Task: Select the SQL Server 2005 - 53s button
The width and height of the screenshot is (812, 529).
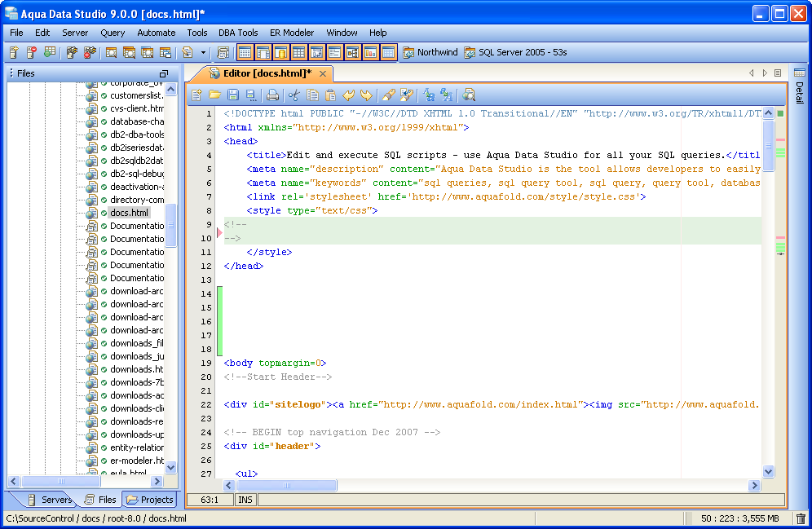Action: [515, 52]
